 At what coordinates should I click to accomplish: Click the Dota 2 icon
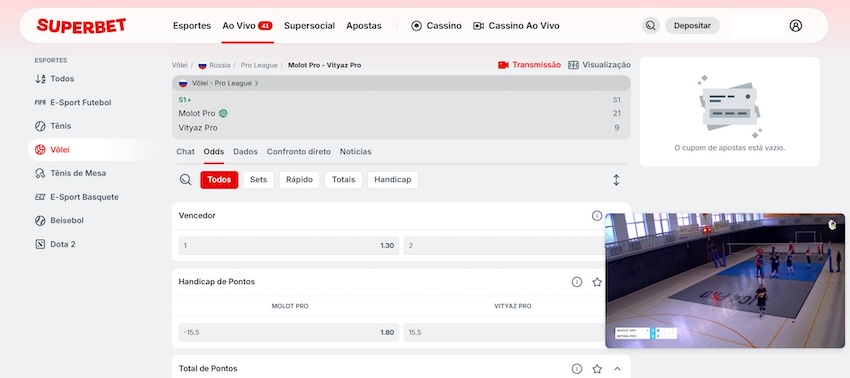pyautogui.click(x=40, y=244)
